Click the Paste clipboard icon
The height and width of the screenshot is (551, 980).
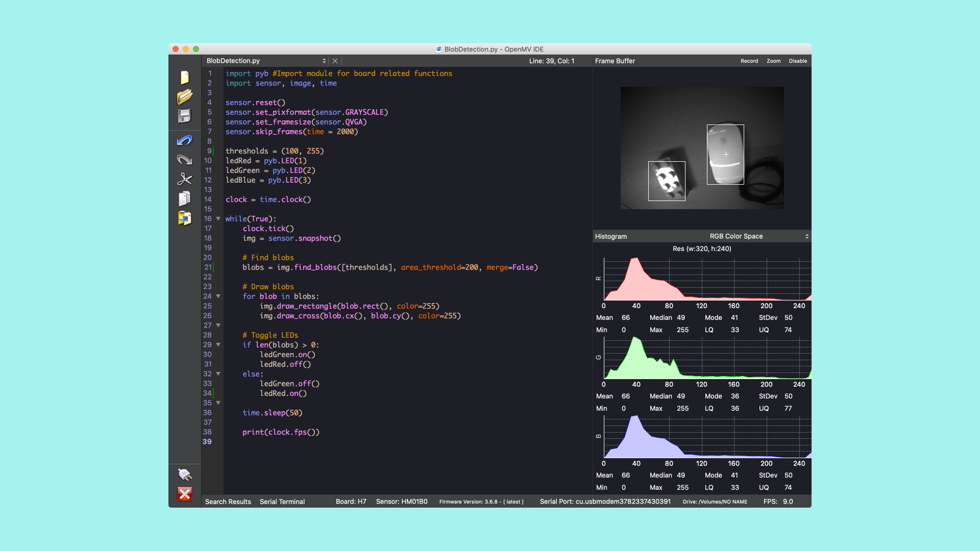click(184, 218)
